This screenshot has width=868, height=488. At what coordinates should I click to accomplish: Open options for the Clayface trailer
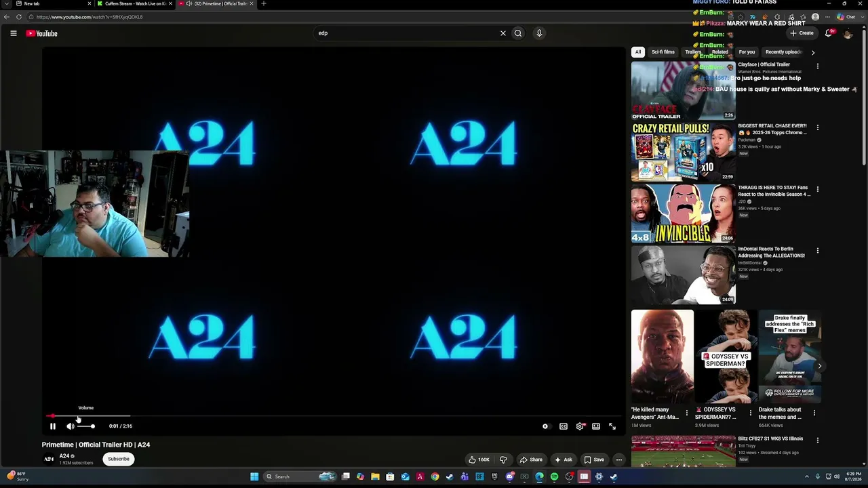[x=817, y=66]
